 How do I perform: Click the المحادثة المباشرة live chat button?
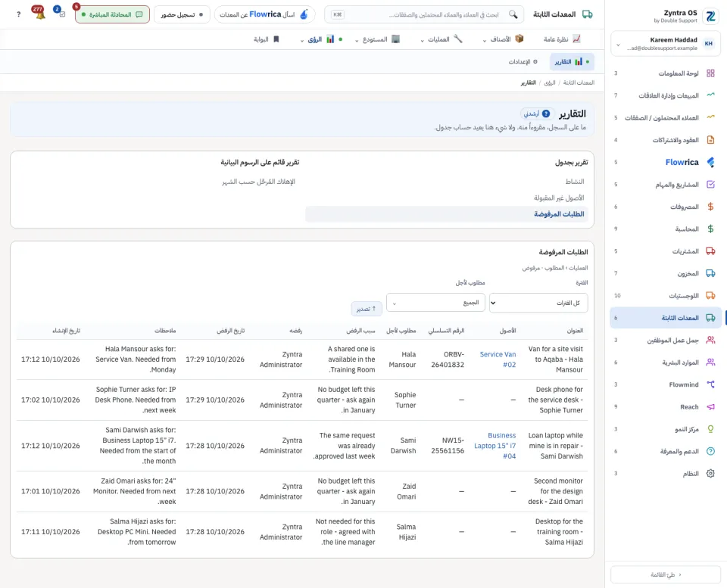(x=112, y=14)
